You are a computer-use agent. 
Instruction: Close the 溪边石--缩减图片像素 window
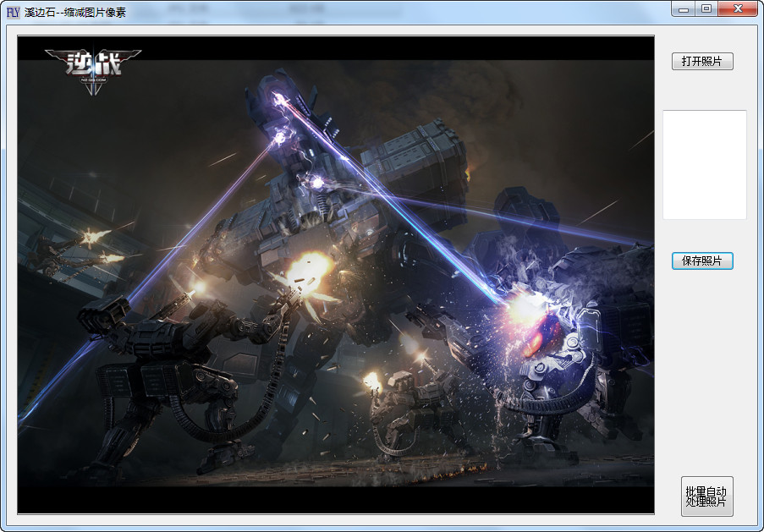point(738,8)
